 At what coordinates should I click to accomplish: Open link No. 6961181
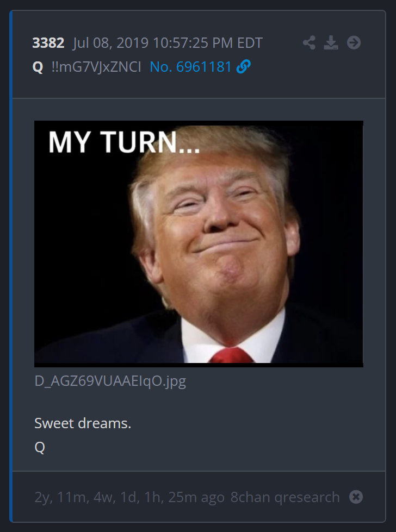pos(191,66)
